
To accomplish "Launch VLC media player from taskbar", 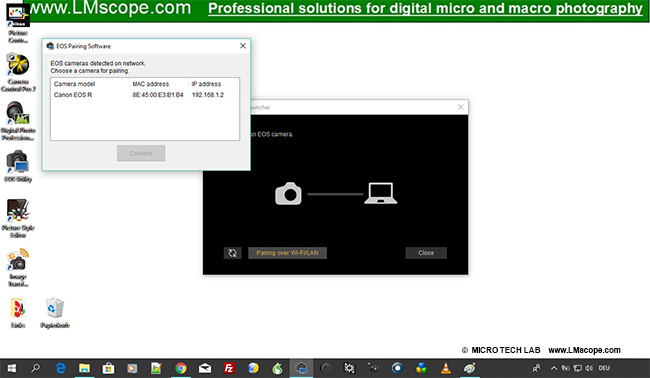I will [x=446, y=368].
